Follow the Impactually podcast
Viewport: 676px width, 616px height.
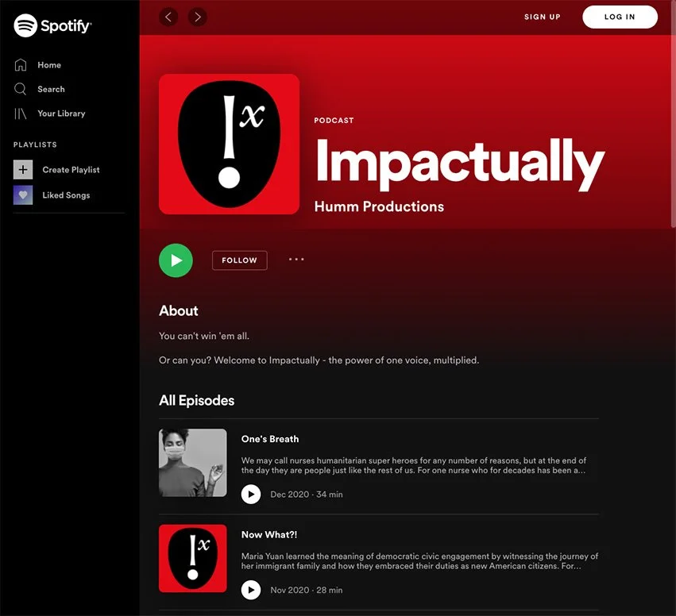(x=240, y=260)
